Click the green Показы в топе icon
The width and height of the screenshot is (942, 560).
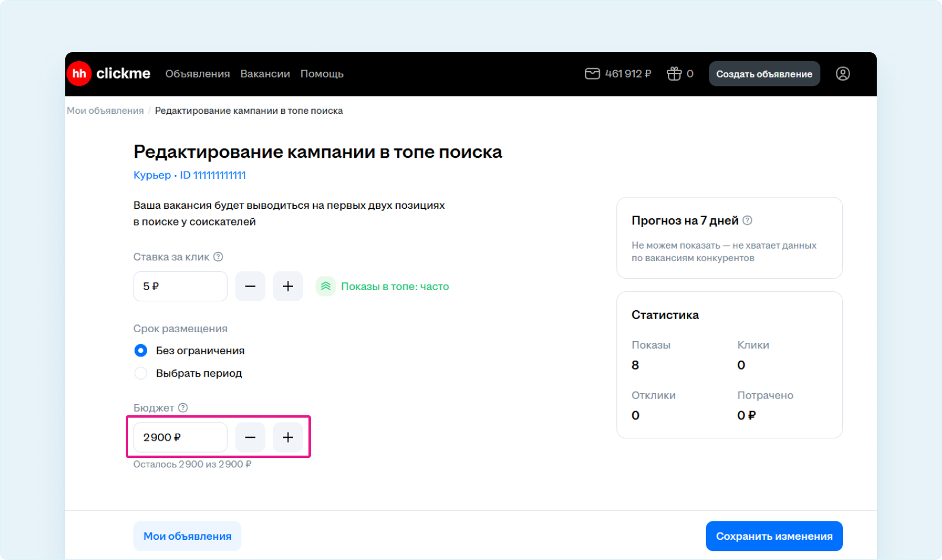click(x=326, y=287)
